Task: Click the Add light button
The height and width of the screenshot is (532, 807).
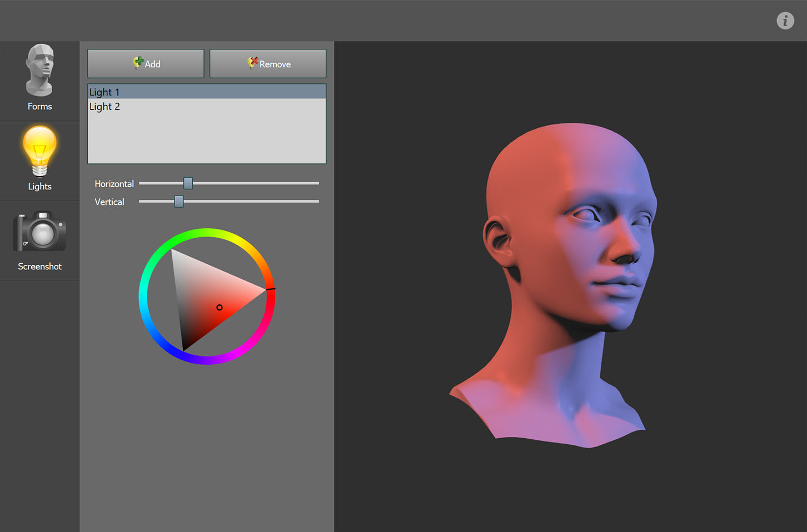Action: coord(146,63)
